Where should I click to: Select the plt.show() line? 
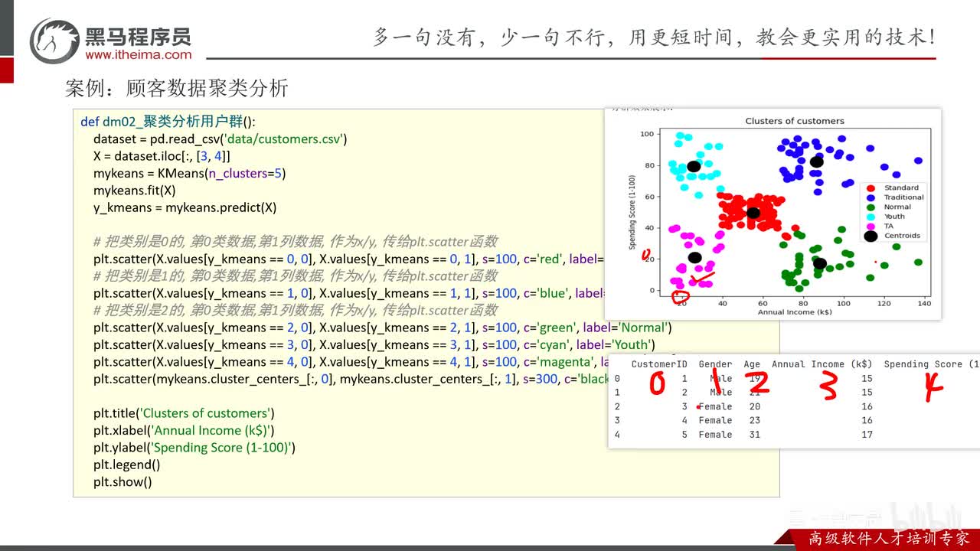click(122, 482)
